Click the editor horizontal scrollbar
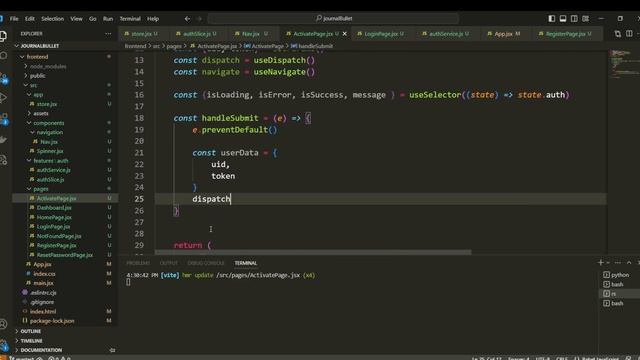Screen dimensions: 640x360 click(x=313, y=252)
